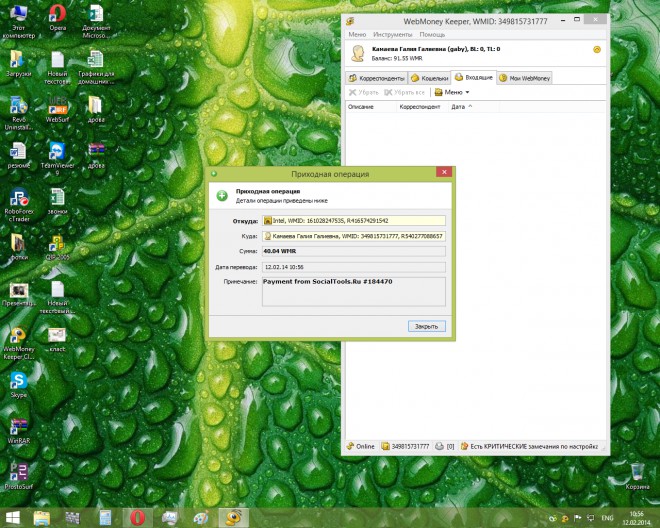The height and width of the screenshot is (528, 660).
Task: Click the Закрыть button in the dialog
Action: 426,326
